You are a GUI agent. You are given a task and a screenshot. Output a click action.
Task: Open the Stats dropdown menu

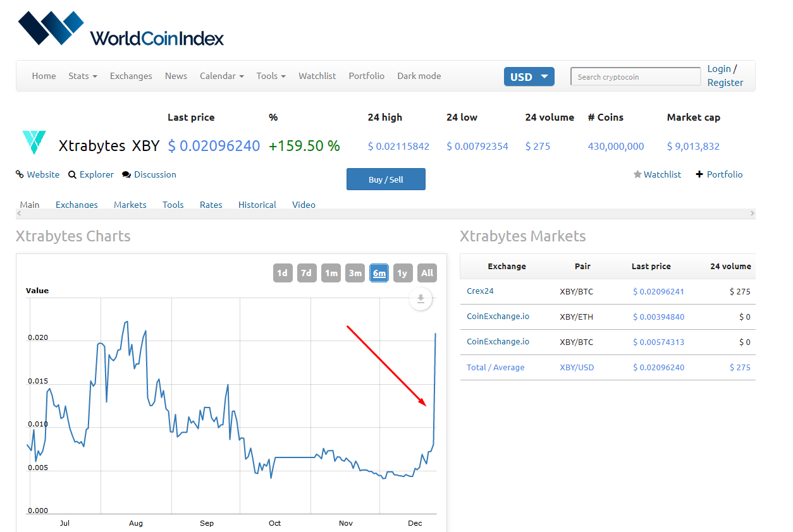click(x=83, y=76)
